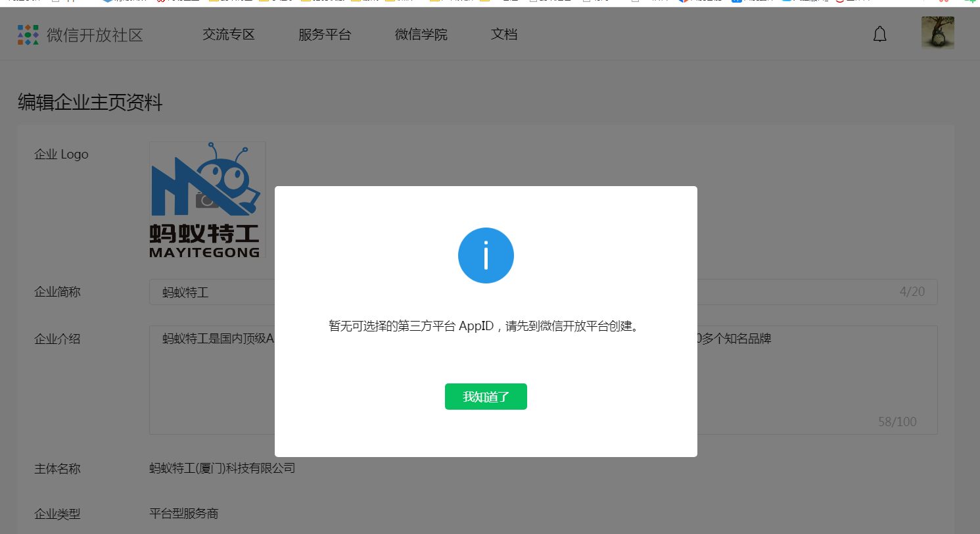Click the 蚂蚁特工 company logo image
The height and width of the screenshot is (534, 980).
207,200
